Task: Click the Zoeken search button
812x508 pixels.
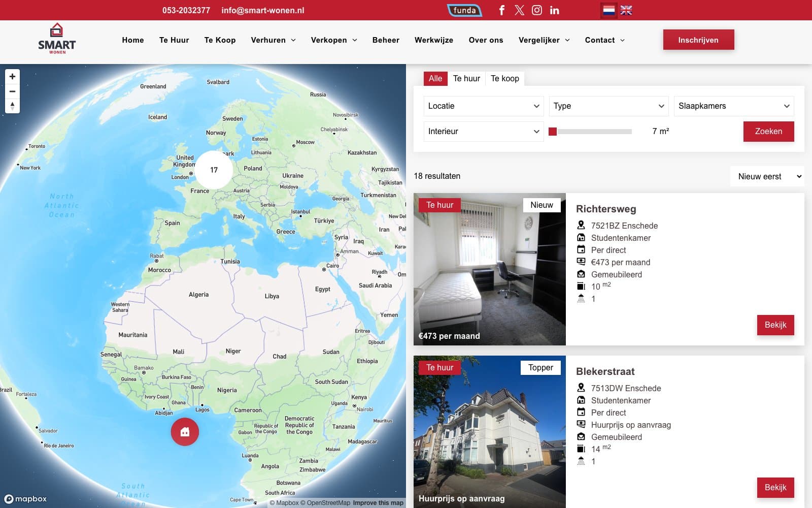Action: point(768,131)
